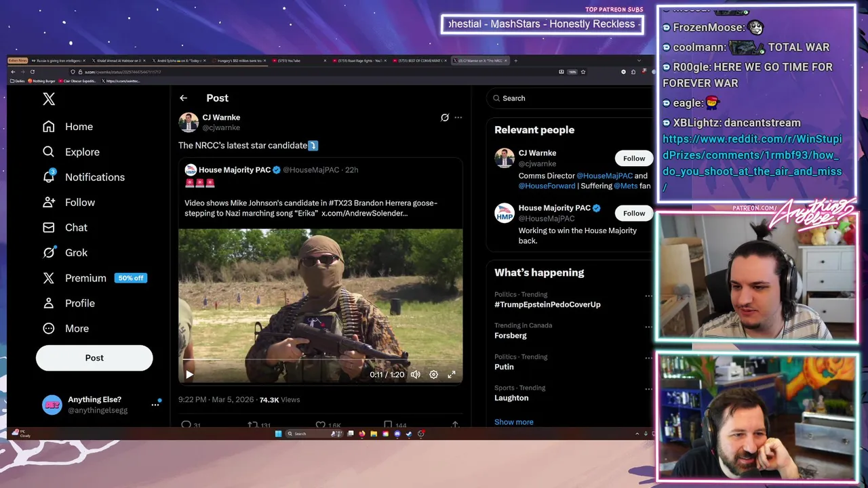Open Grok in the sidebar

click(65, 252)
